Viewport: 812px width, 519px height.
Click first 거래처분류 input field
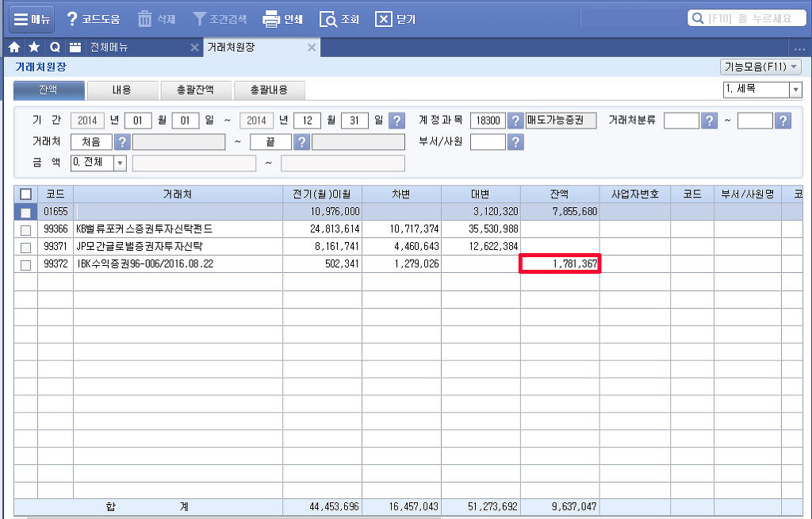pos(681,121)
